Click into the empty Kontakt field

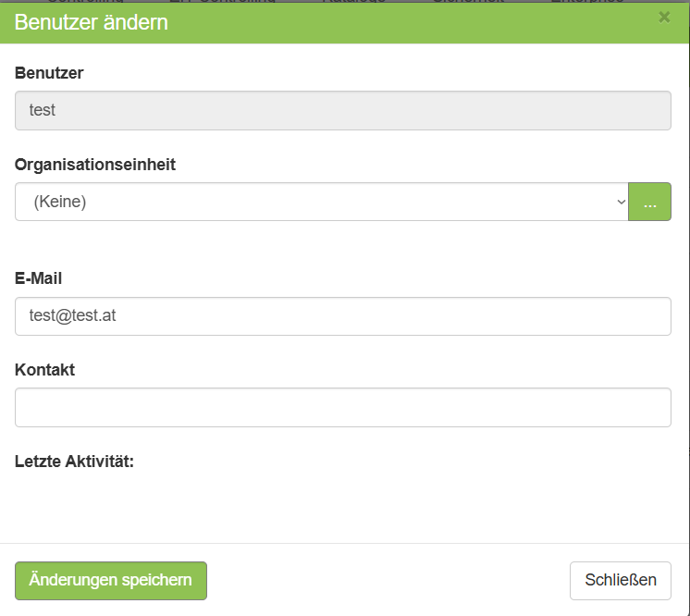click(x=342, y=407)
